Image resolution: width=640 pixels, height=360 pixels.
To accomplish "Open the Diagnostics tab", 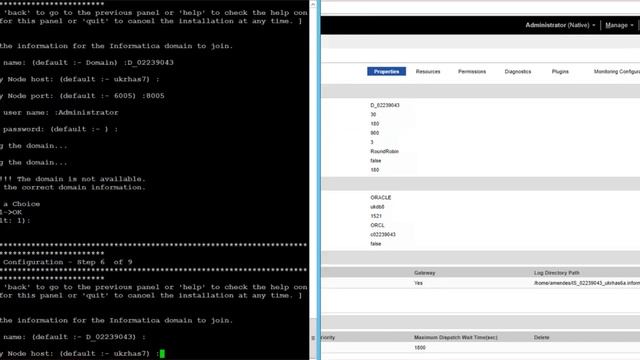I will click(x=518, y=71).
